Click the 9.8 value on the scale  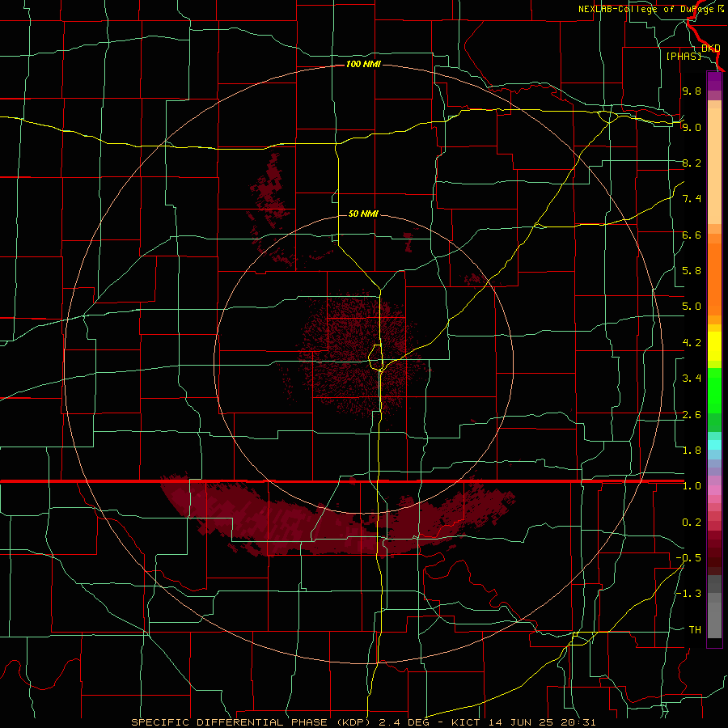(692, 91)
